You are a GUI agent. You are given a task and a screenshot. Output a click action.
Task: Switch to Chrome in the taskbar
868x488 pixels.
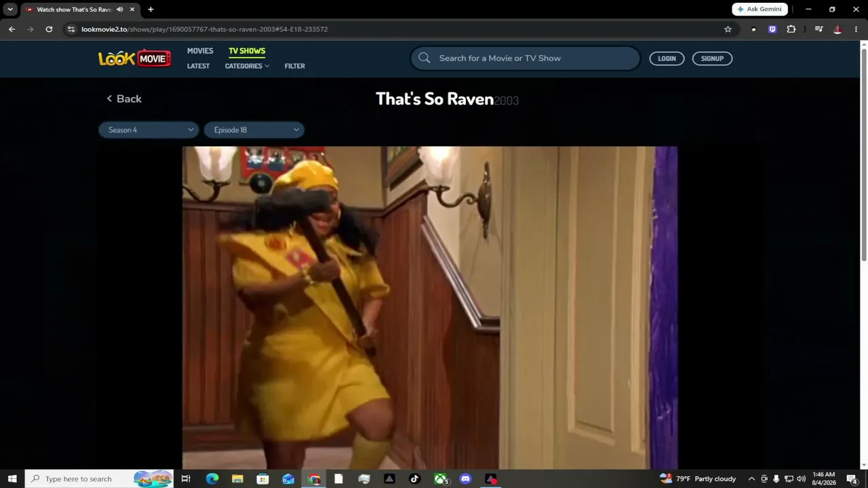coord(314,479)
